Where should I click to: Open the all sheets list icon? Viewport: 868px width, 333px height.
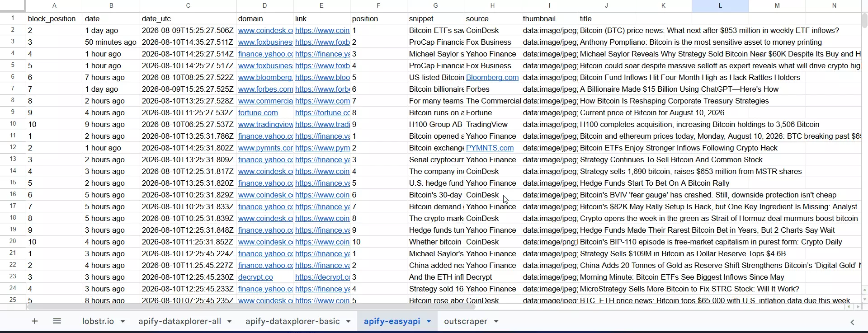(57, 321)
